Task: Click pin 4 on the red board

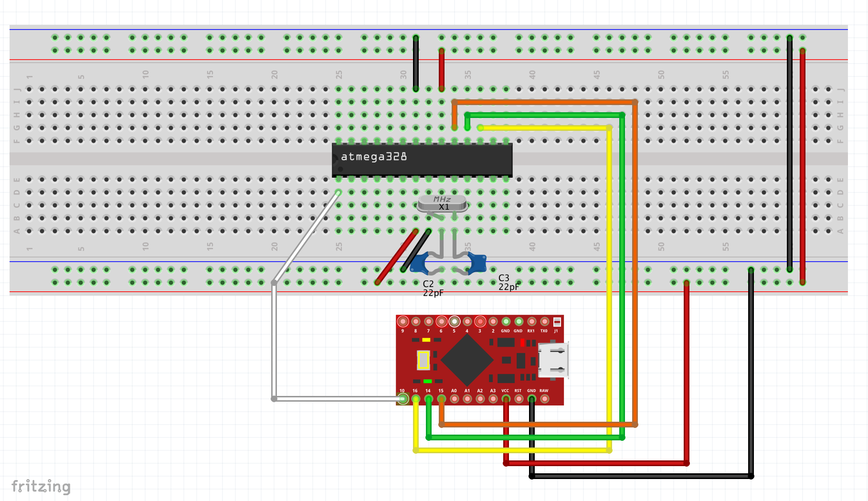Action: click(x=467, y=322)
